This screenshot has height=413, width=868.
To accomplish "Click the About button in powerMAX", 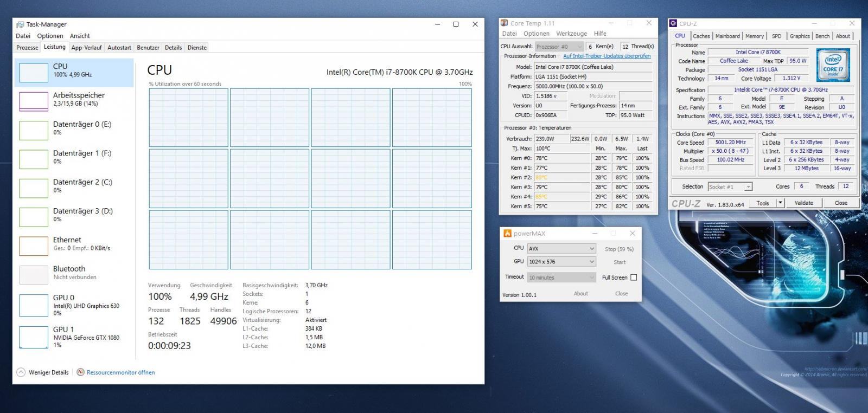I will click(580, 294).
